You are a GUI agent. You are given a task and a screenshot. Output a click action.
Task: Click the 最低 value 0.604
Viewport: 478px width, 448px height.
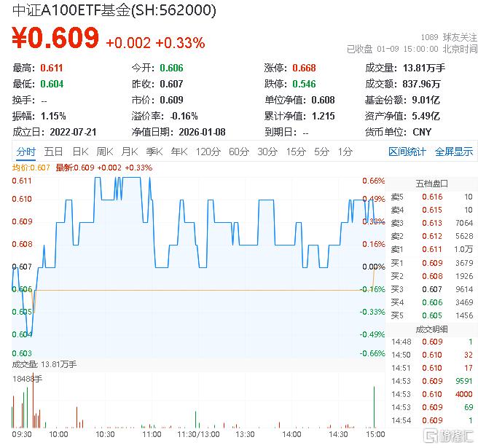[x=52, y=84]
